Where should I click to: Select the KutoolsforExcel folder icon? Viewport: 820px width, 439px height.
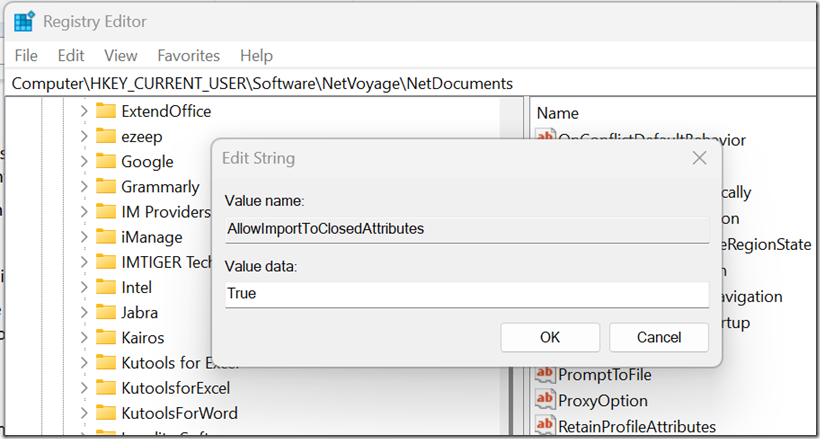click(x=106, y=387)
